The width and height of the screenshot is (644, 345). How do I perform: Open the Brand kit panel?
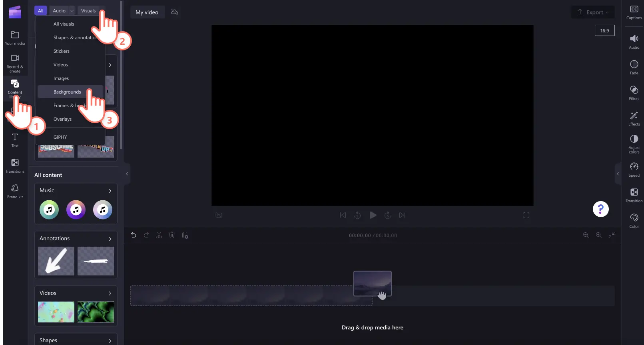15,191
